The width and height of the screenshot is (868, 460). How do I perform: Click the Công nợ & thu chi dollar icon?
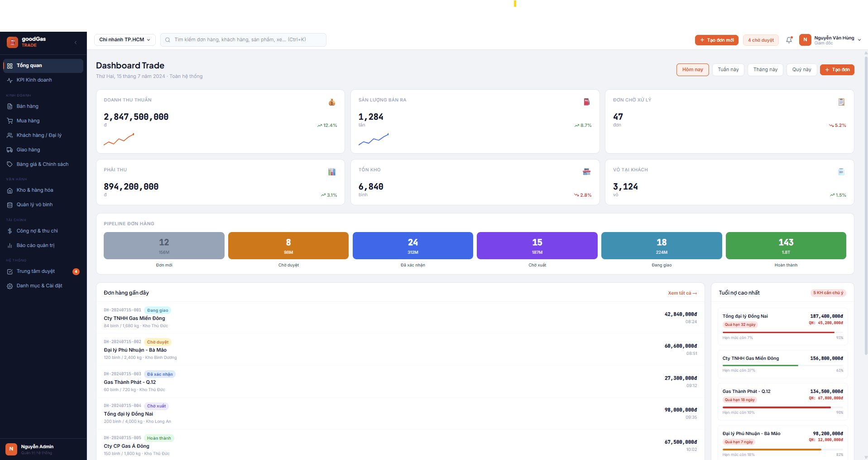point(10,231)
